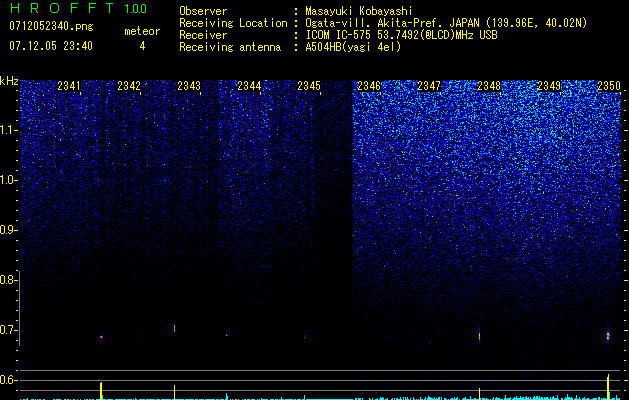Click the 2348 time marker

489,85
